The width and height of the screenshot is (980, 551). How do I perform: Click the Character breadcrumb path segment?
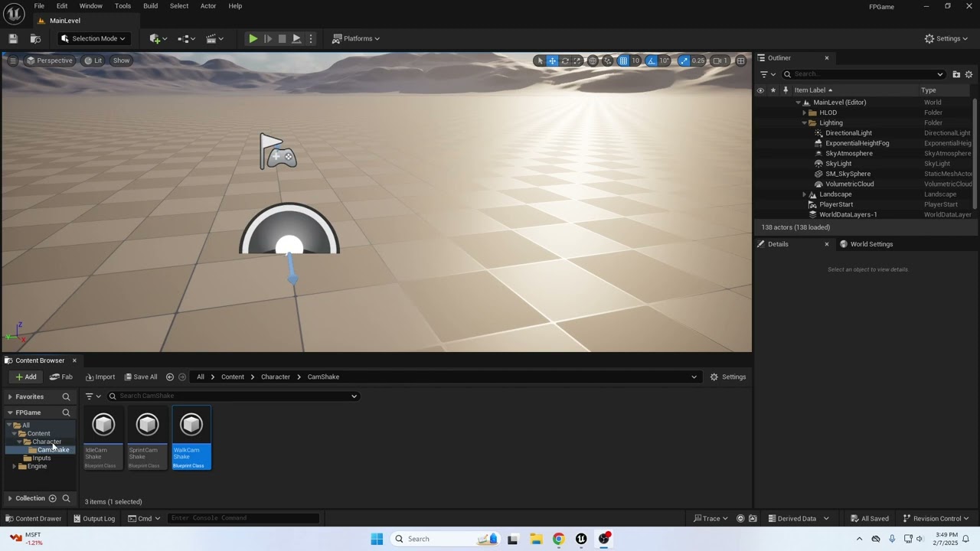pyautogui.click(x=276, y=377)
